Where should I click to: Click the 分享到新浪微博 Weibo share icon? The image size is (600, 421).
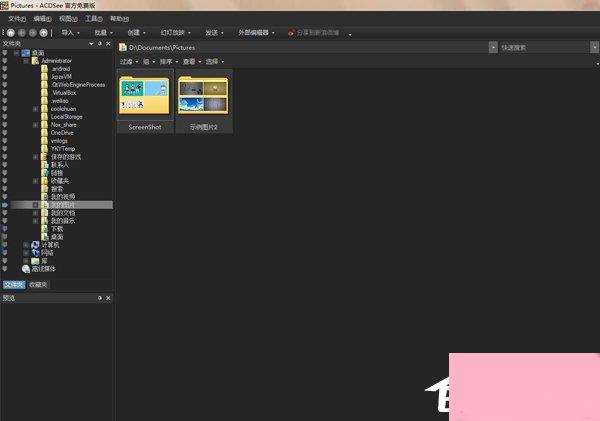coord(291,32)
